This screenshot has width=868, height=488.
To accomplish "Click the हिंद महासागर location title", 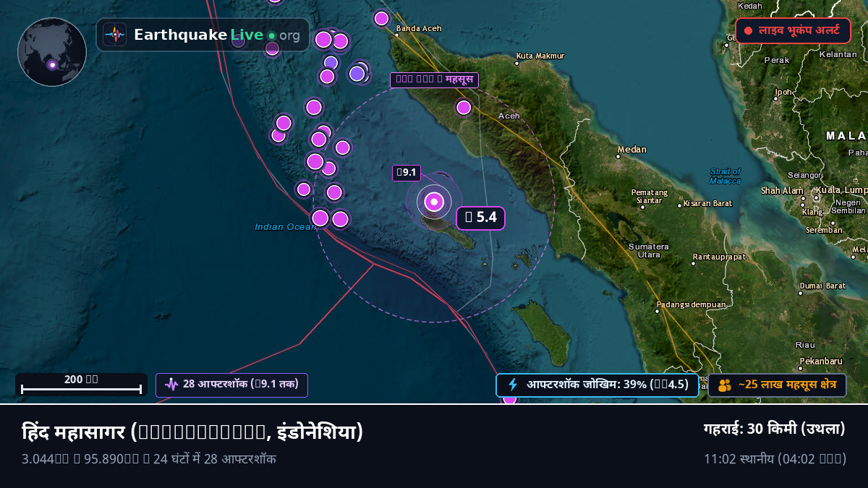I will tap(192, 432).
